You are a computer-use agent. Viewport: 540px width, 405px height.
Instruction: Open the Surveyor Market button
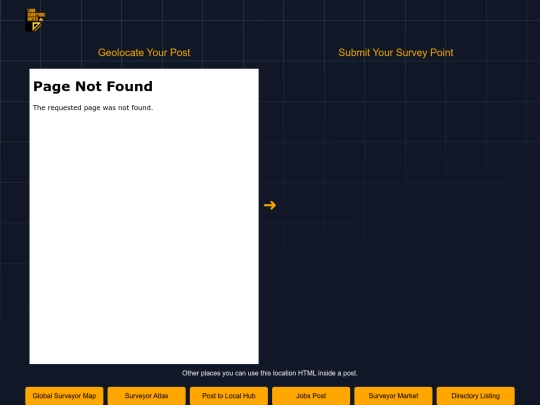click(x=393, y=396)
